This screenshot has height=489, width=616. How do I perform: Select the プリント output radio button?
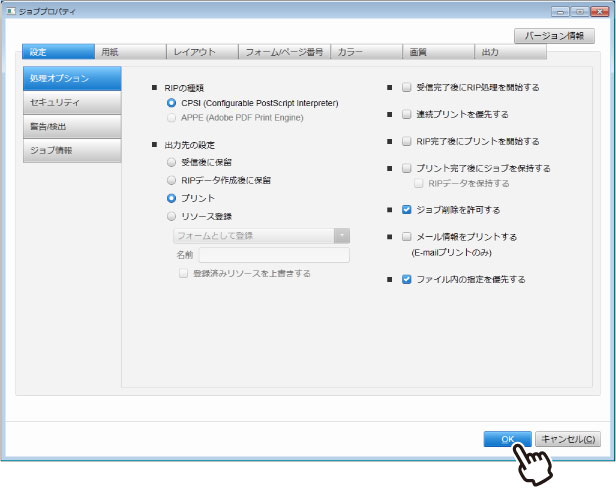(171, 198)
